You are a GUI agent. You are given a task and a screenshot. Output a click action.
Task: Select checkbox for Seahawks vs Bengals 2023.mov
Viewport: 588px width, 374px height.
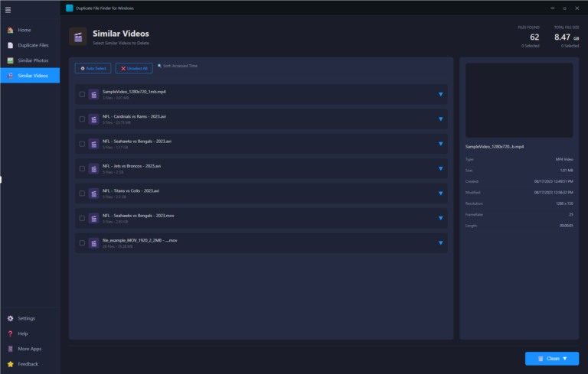pyautogui.click(x=82, y=218)
